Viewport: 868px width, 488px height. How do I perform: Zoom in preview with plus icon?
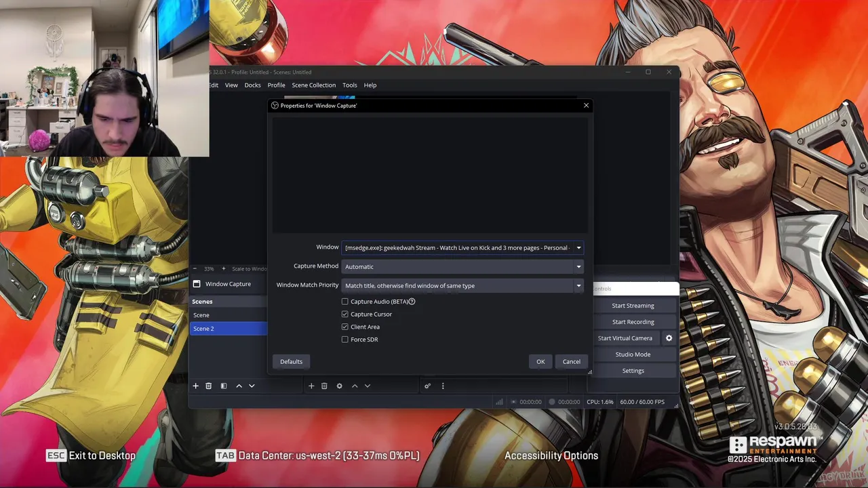tap(224, 268)
